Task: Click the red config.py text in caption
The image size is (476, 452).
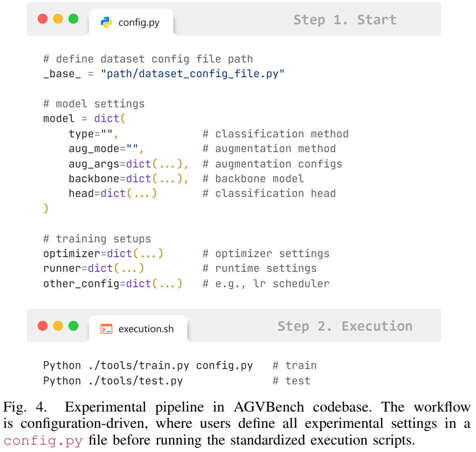Action: point(43,440)
